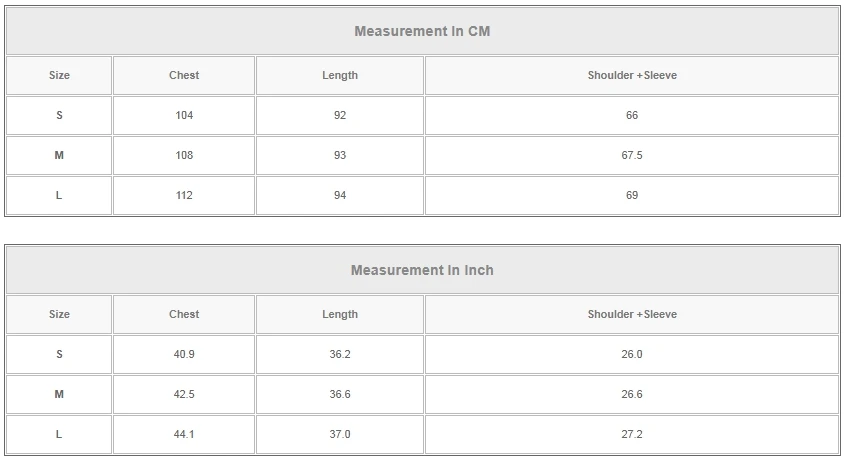Click the cell containing 42.5

pos(184,394)
